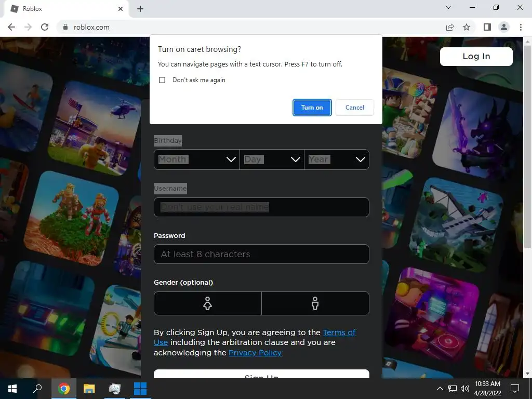Click the 'Gender (optional)' label
The height and width of the screenshot is (399, 532).
pyautogui.click(x=183, y=282)
